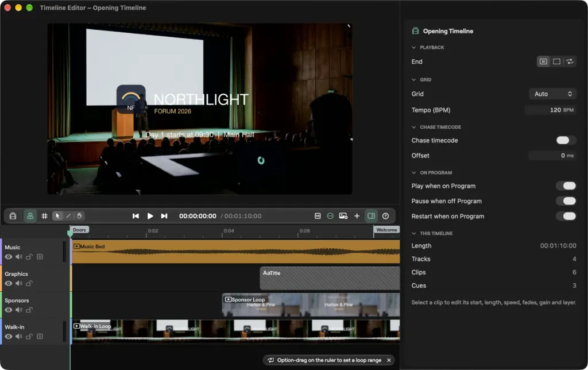Toggle the inspector sidebar panel icon
Screen dimensions: 588x370
[x=372, y=216]
